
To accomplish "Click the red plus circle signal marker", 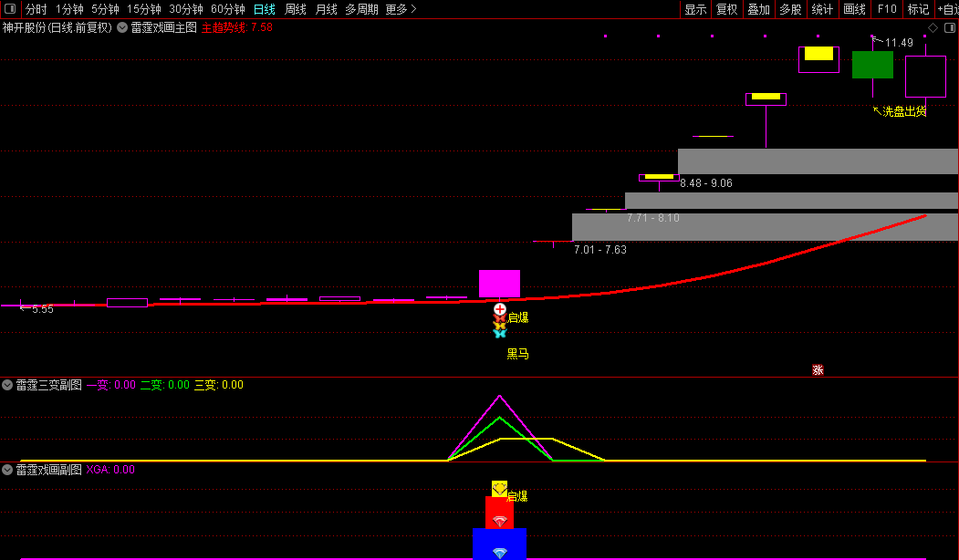I will pyautogui.click(x=500, y=309).
